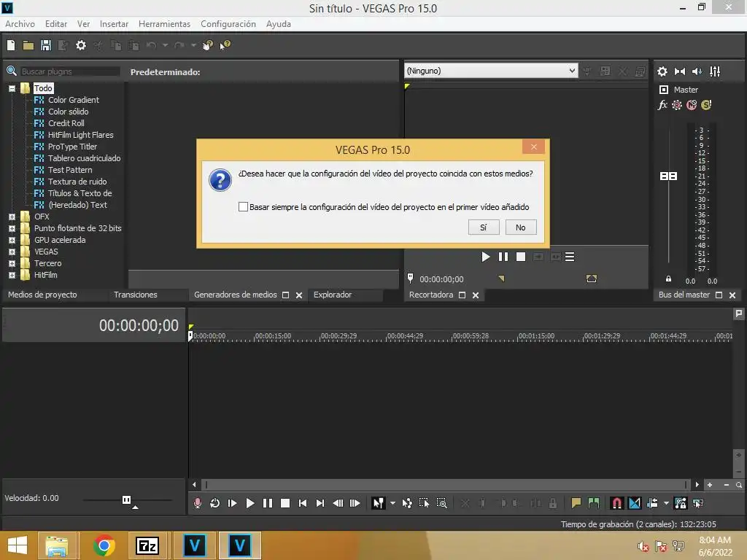Select the Test Pattern generator
The image size is (747, 560).
tap(70, 170)
